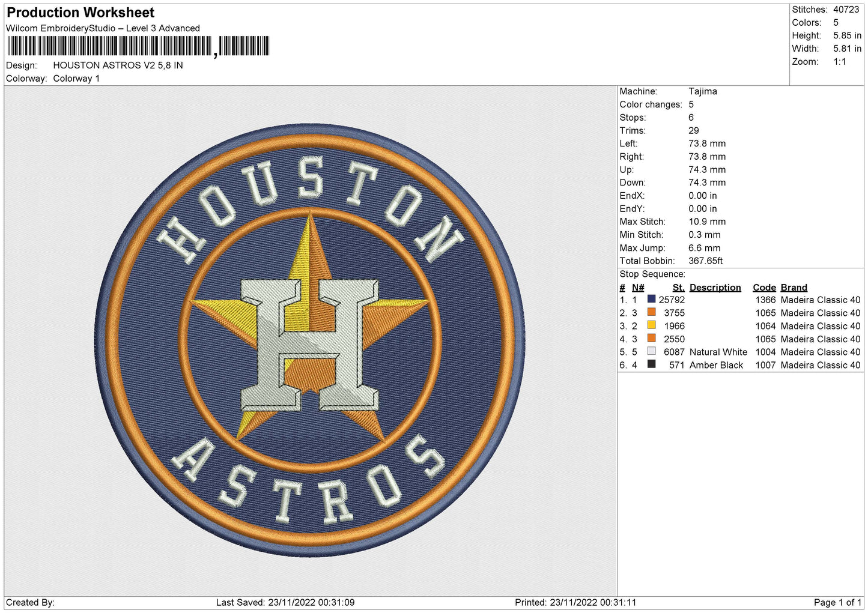Image resolution: width=868 pixels, height=613 pixels.
Task: Click the 'Code' column header
Action: pyautogui.click(x=764, y=288)
